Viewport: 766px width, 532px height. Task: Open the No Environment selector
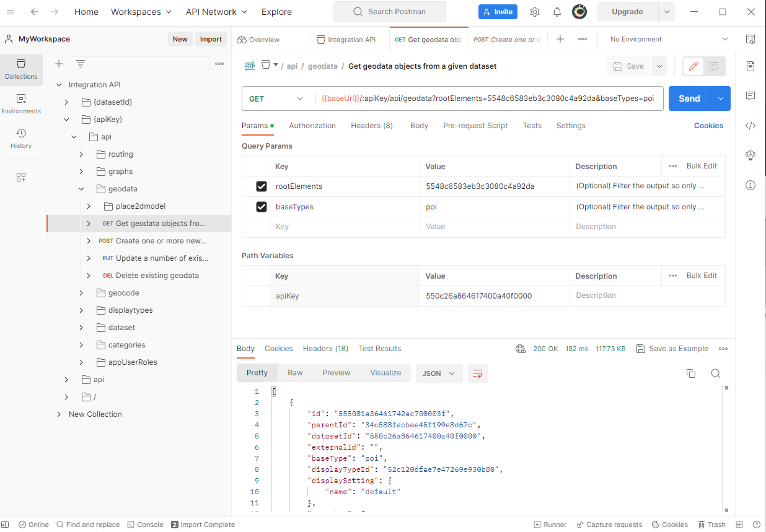click(668, 39)
